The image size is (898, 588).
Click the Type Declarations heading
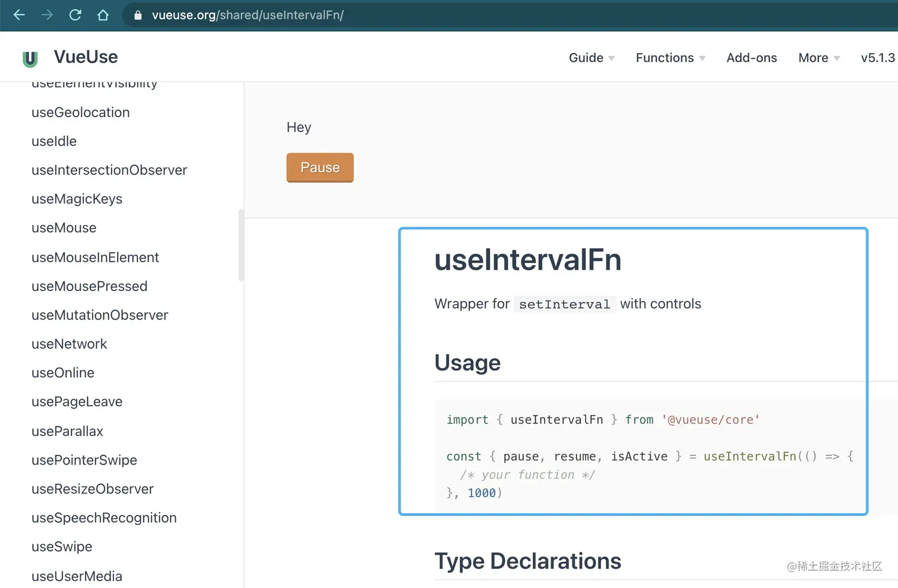(528, 561)
